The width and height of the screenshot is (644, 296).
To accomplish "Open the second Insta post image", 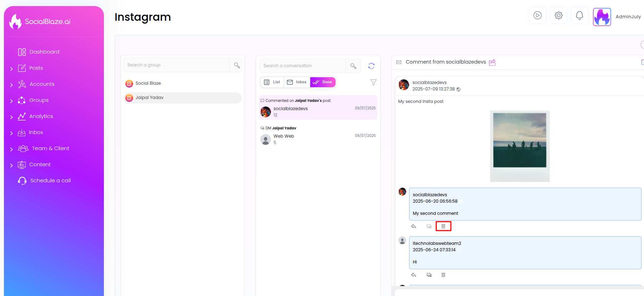I will pos(520,146).
